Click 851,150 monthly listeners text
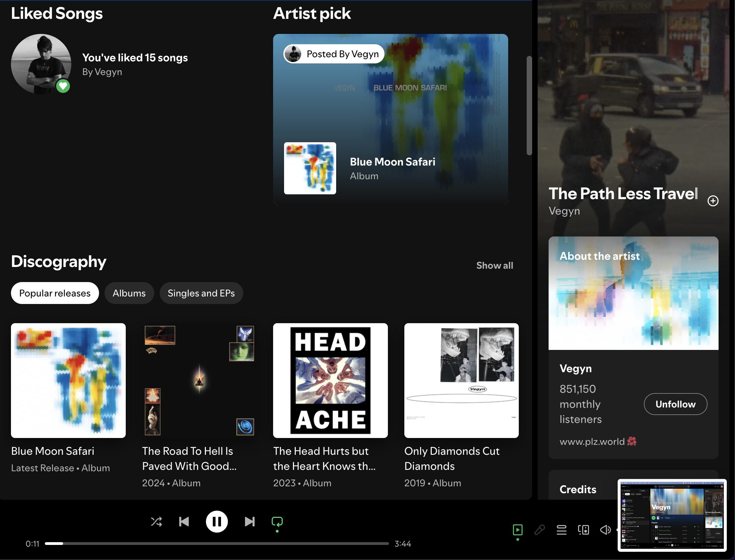Screen dimensions: 735x560 click(x=580, y=404)
